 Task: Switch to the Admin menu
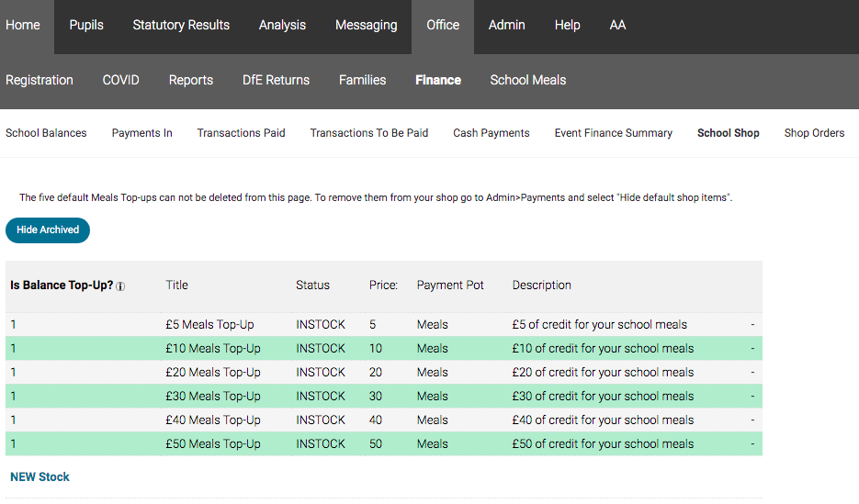(x=506, y=25)
